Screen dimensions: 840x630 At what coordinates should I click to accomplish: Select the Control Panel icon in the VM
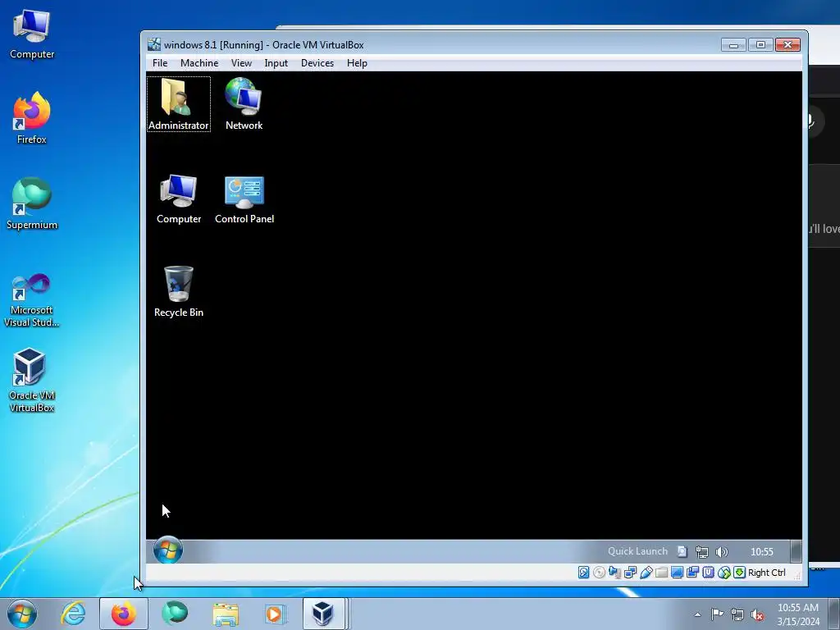coord(244,199)
